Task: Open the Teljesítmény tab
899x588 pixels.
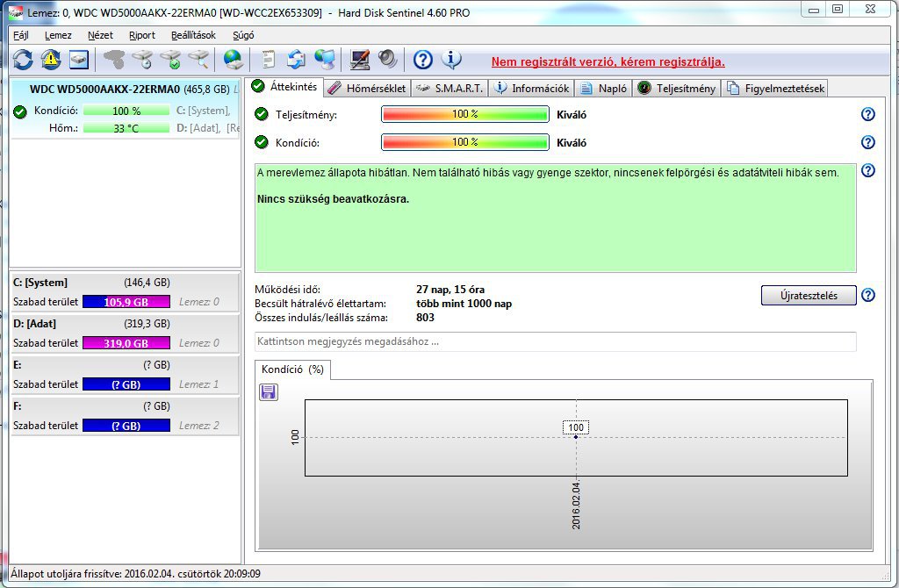Action: (677, 89)
